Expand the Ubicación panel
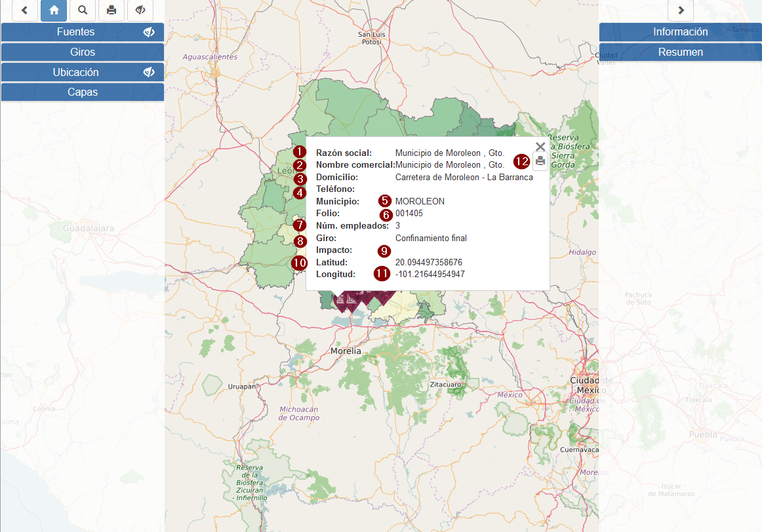762x532 pixels. point(76,72)
